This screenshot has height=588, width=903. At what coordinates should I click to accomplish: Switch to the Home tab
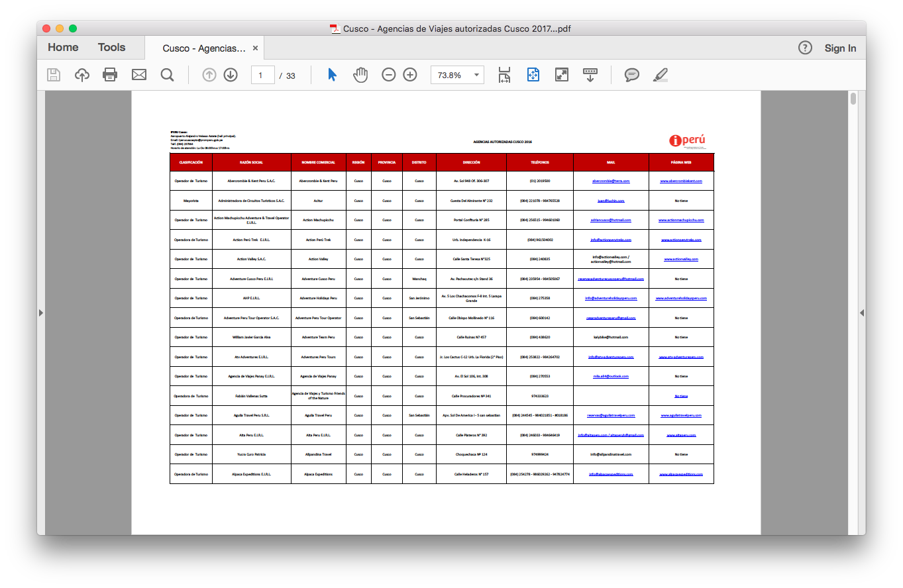[63, 48]
